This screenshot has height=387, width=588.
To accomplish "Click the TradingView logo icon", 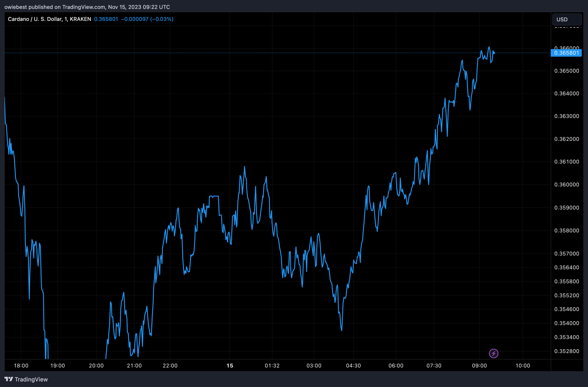I will pyautogui.click(x=9, y=379).
